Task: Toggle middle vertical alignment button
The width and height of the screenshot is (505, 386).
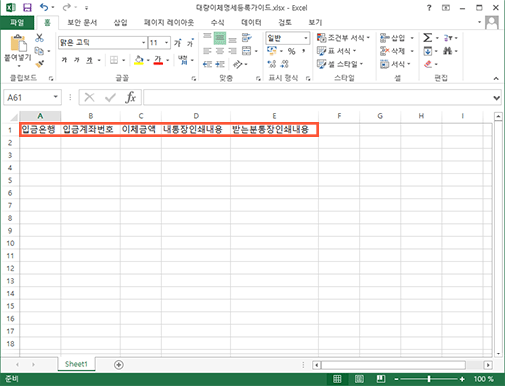Action: (x=220, y=38)
